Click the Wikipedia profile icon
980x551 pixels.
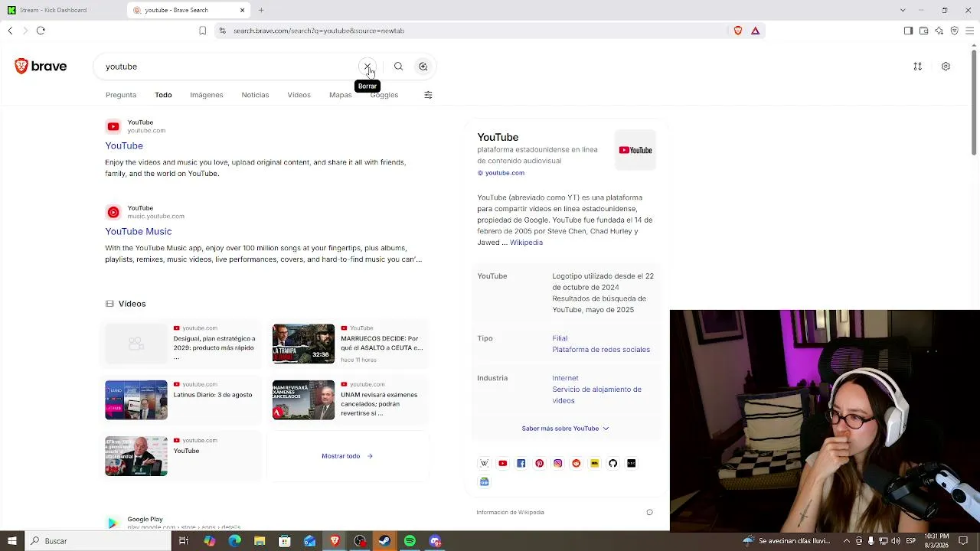(484, 463)
